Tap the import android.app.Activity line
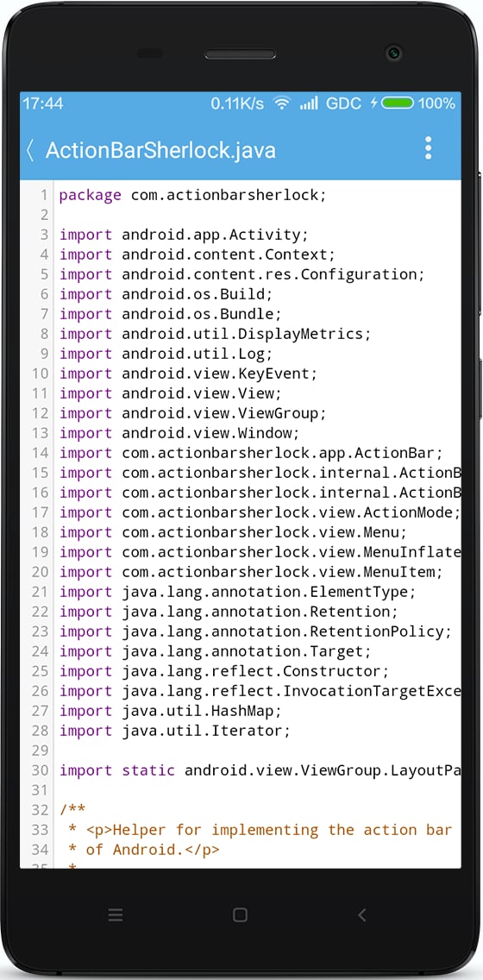483x980 pixels. 185,235
